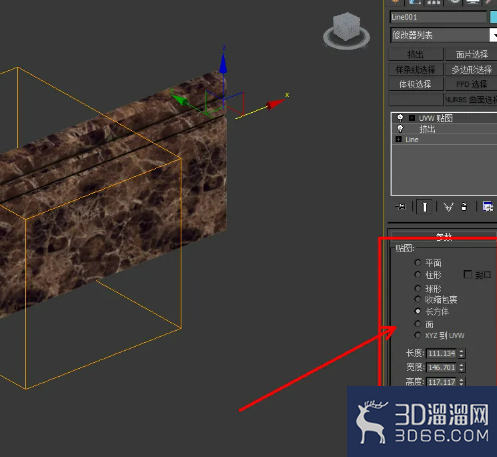
Task: Click the Line001 object name field
Action: 439,17
